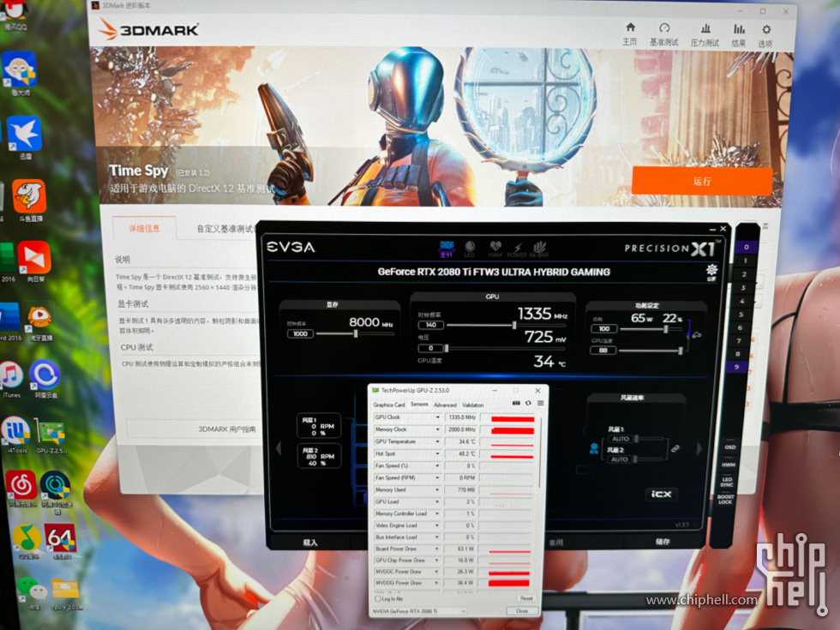Open the 3DMark results section
Viewport: 840px width, 630px height.
pyautogui.click(x=739, y=35)
